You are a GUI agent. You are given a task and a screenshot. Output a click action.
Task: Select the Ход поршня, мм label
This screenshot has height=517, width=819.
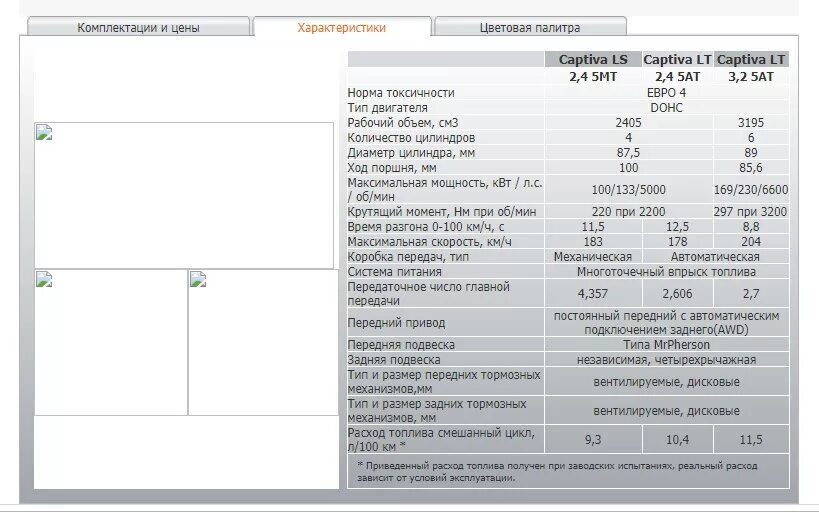point(392,168)
